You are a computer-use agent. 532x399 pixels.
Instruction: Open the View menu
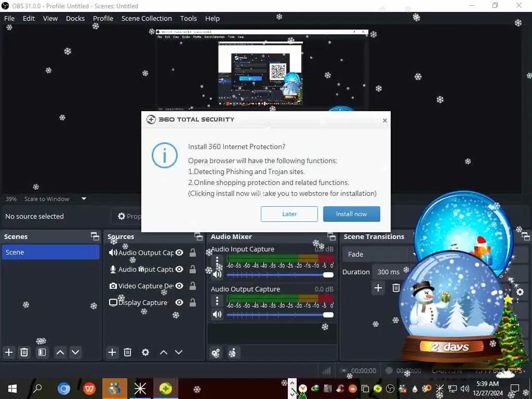pos(50,18)
